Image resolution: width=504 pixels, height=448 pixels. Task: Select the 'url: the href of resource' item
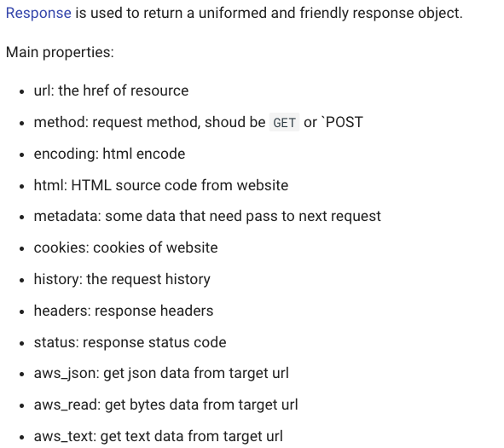[x=111, y=90]
